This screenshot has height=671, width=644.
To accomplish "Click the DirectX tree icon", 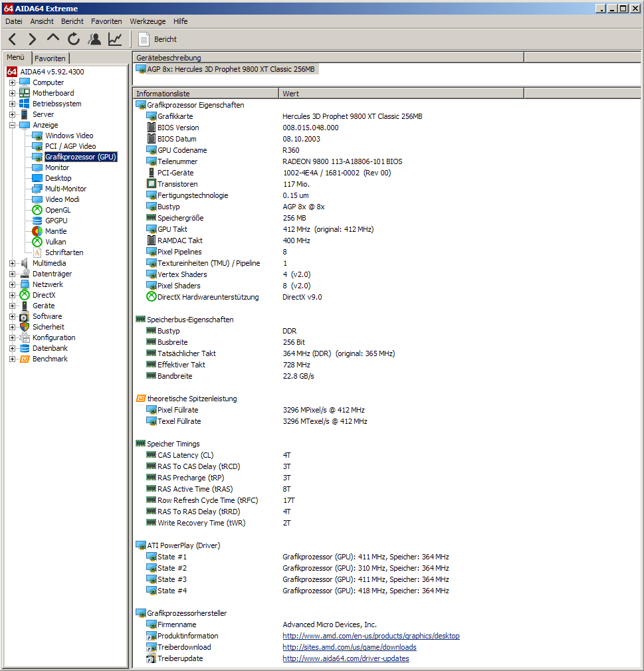I will (25, 295).
